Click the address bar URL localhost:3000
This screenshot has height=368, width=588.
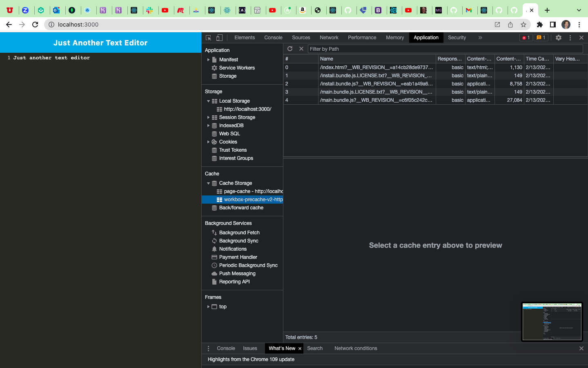(78, 25)
